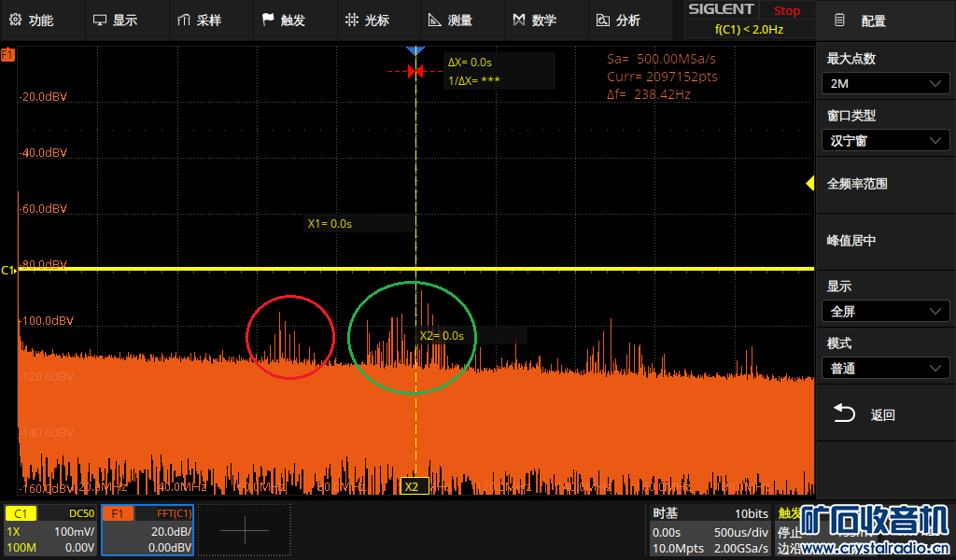956x560 pixels.
Task: Click the gear icon for 功能 menu
Action: click(15, 20)
